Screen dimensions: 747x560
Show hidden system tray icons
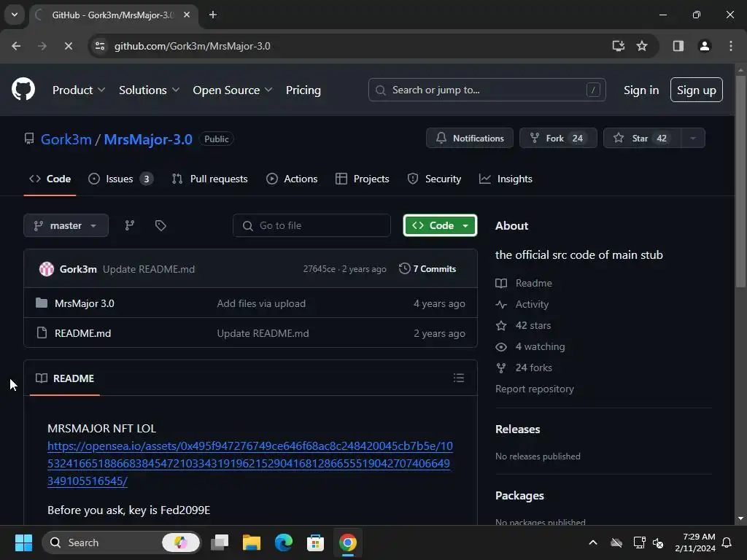click(x=593, y=542)
